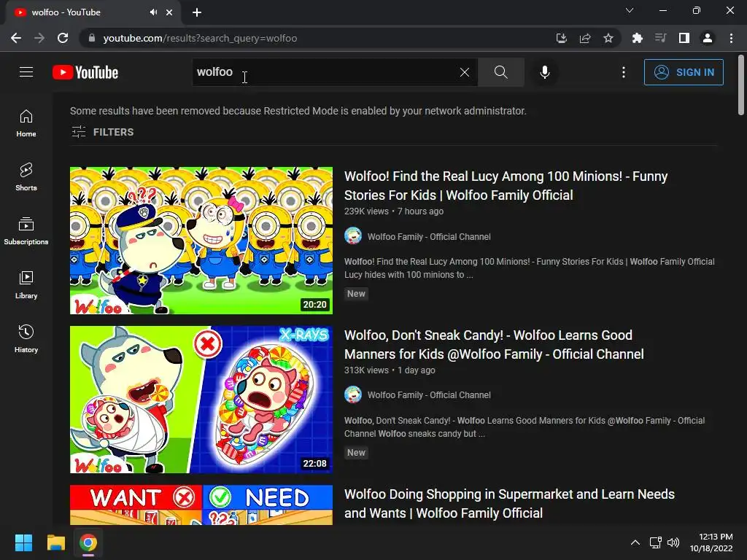This screenshot has width=747, height=560.
Task: Open the YouTube hamburger guide menu
Action: click(26, 72)
